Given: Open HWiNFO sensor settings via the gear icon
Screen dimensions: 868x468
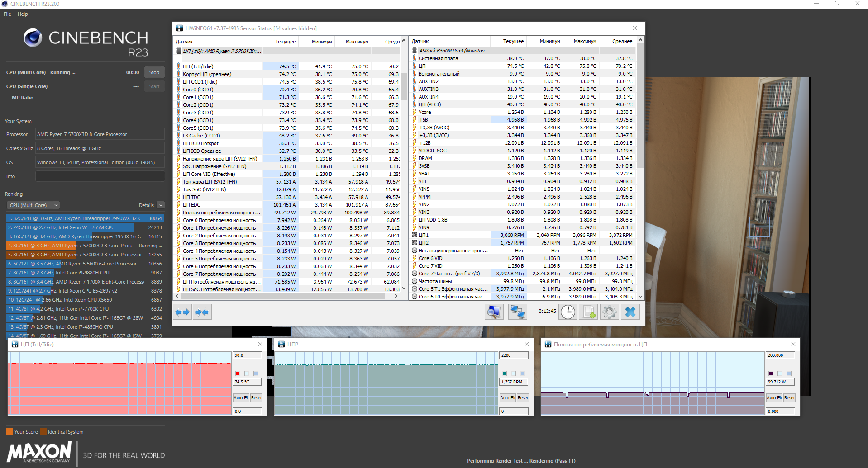Looking at the screenshot, I should (x=609, y=312).
